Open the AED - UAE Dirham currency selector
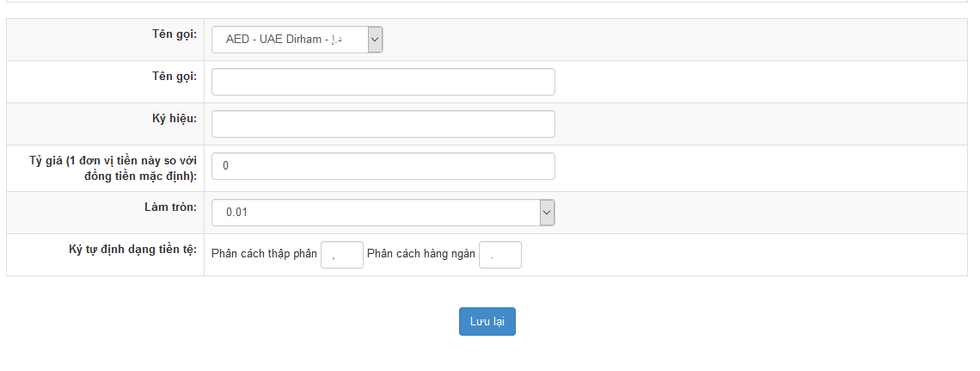Image resolution: width=980 pixels, height=371 pixels. pos(290,40)
